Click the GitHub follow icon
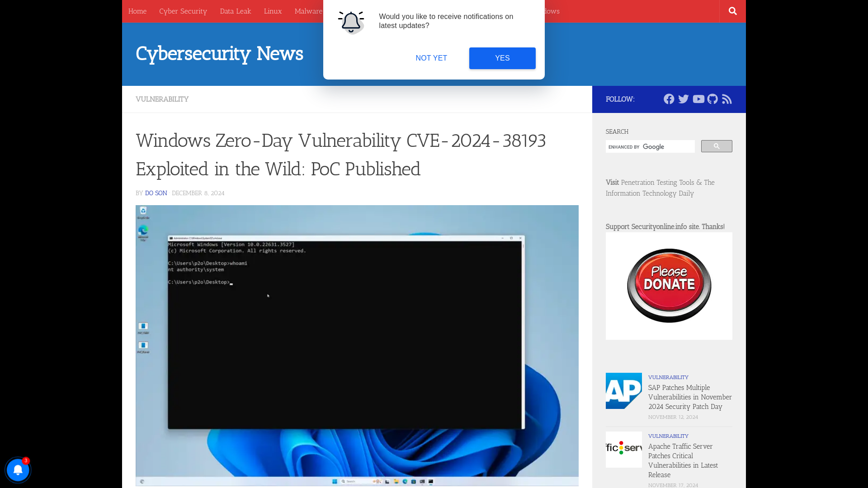Viewport: 868px width, 488px height. pyautogui.click(x=712, y=99)
